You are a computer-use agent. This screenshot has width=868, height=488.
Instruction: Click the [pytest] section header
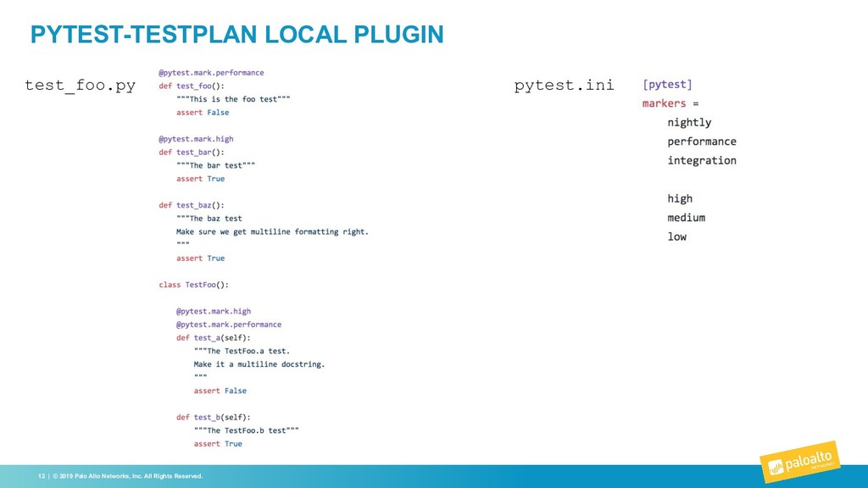pos(667,85)
